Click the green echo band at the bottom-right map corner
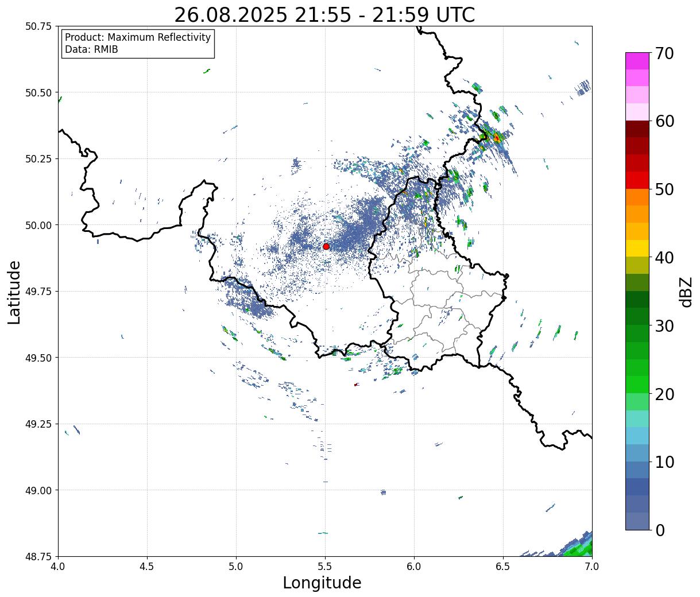Viewport: 700px width, 597px height. (579, 547)
